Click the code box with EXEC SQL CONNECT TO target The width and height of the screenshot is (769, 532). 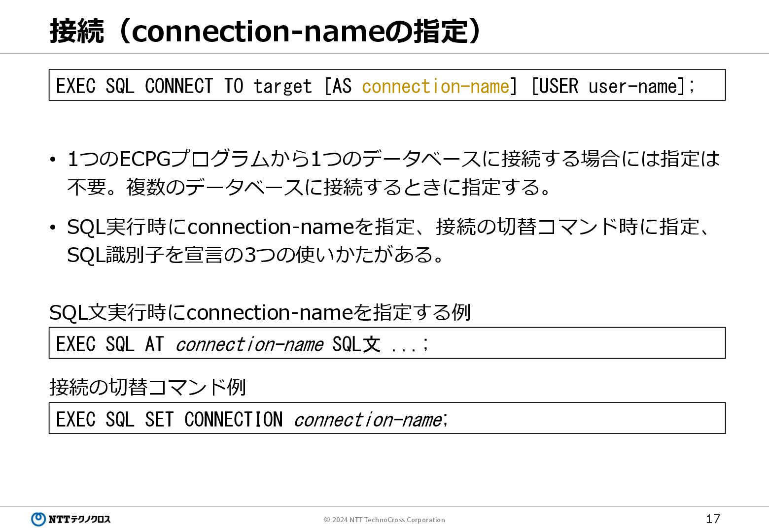tap(387, 85)
